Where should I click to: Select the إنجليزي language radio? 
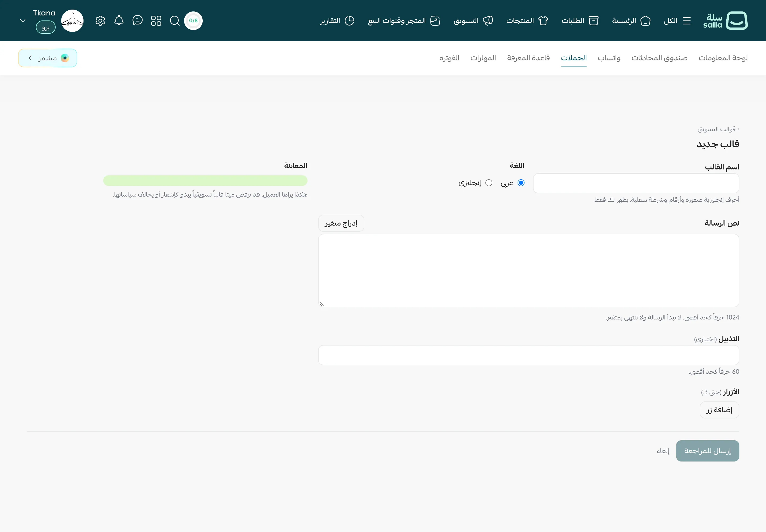pyautogui.click(x=489, y=183)
